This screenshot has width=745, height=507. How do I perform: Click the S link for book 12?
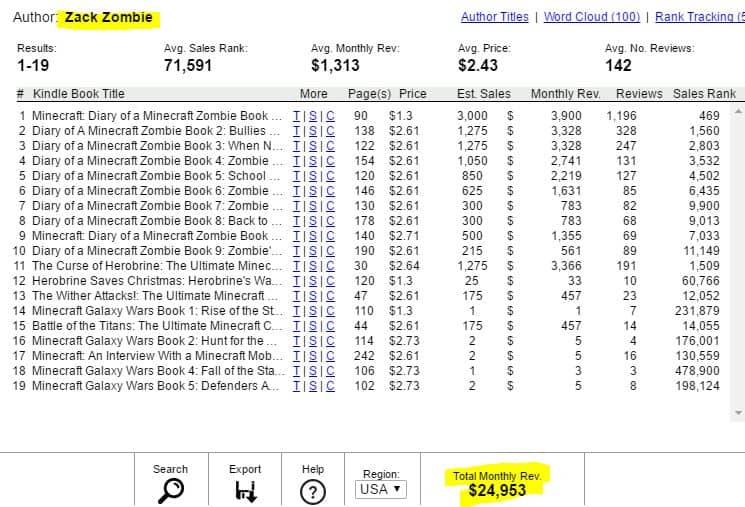coord(313,281)
